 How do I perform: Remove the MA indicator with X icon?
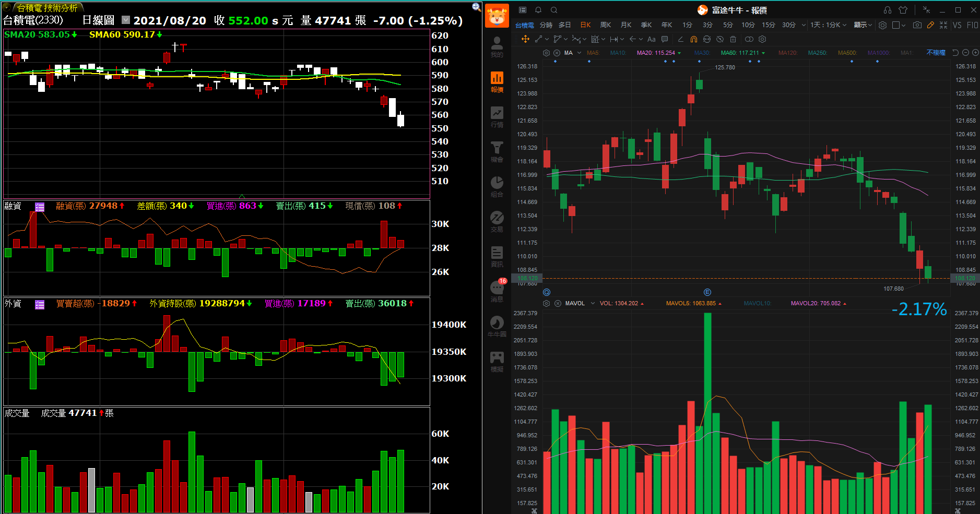557,53
